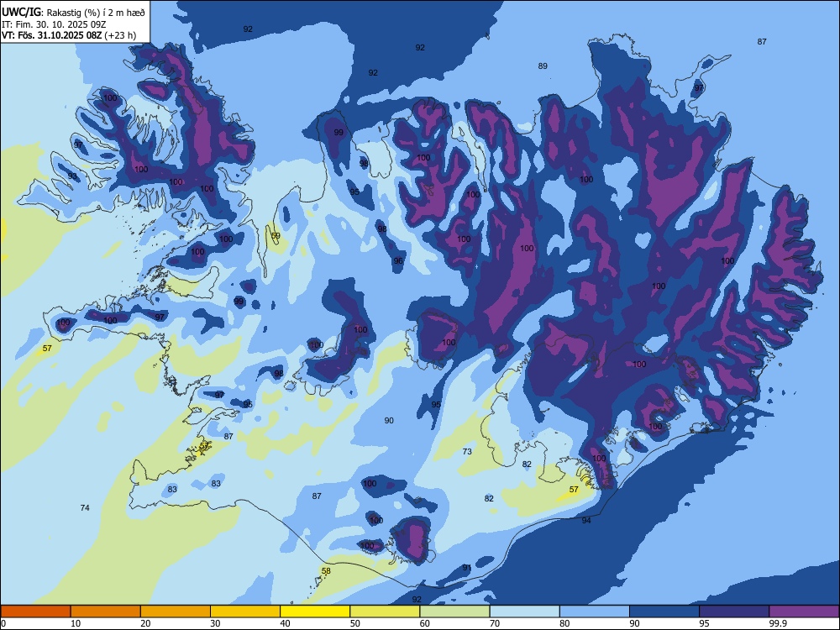
Task: Click the '89' humidity value on the map
Action: coord(543,66)
